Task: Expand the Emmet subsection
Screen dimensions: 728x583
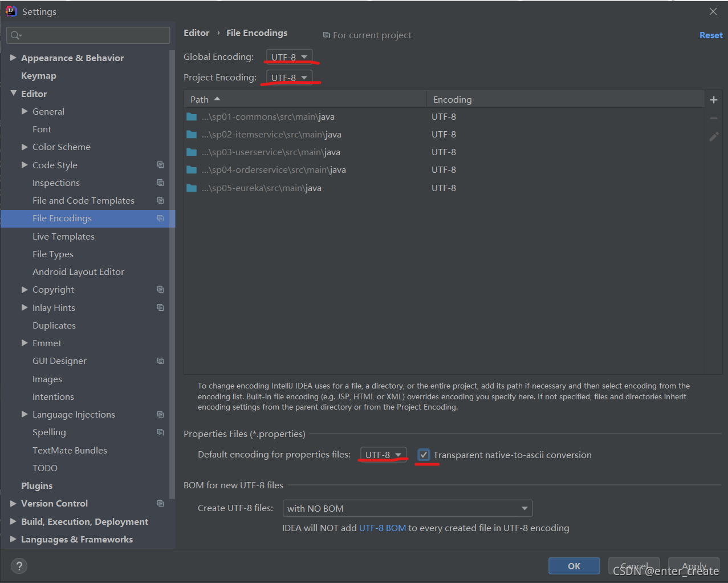Action: [25, 343]
